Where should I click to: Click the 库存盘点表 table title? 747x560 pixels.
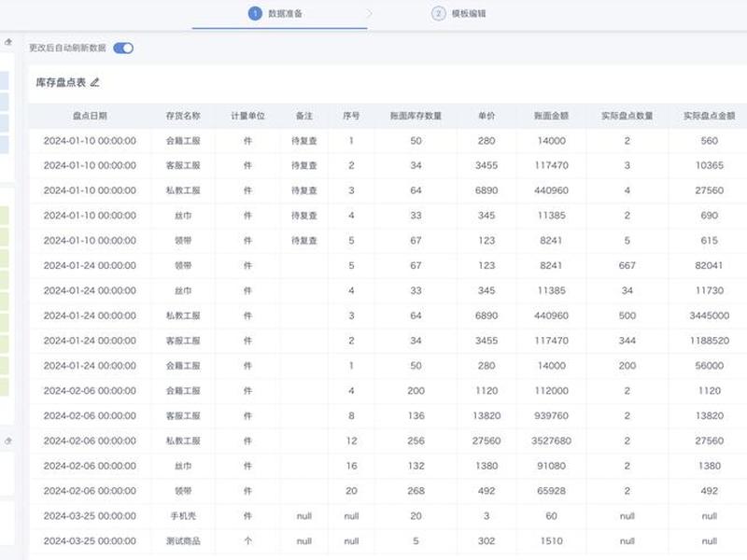(61, 82)
